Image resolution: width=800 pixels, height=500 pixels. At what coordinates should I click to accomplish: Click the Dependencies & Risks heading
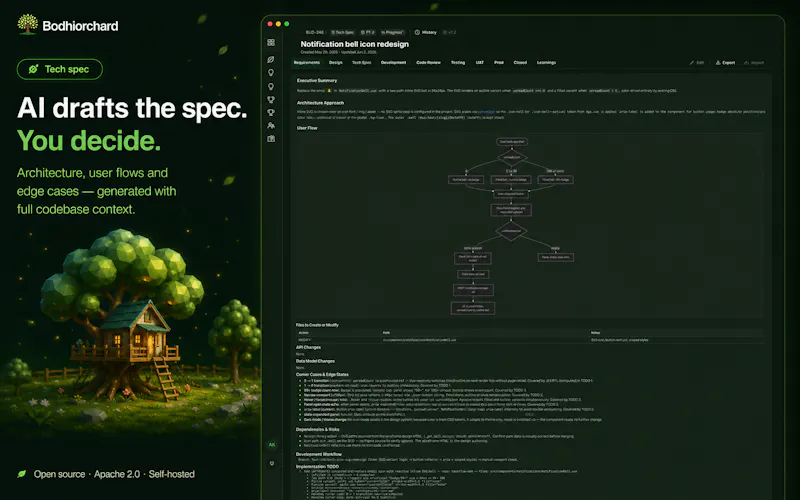318,430
